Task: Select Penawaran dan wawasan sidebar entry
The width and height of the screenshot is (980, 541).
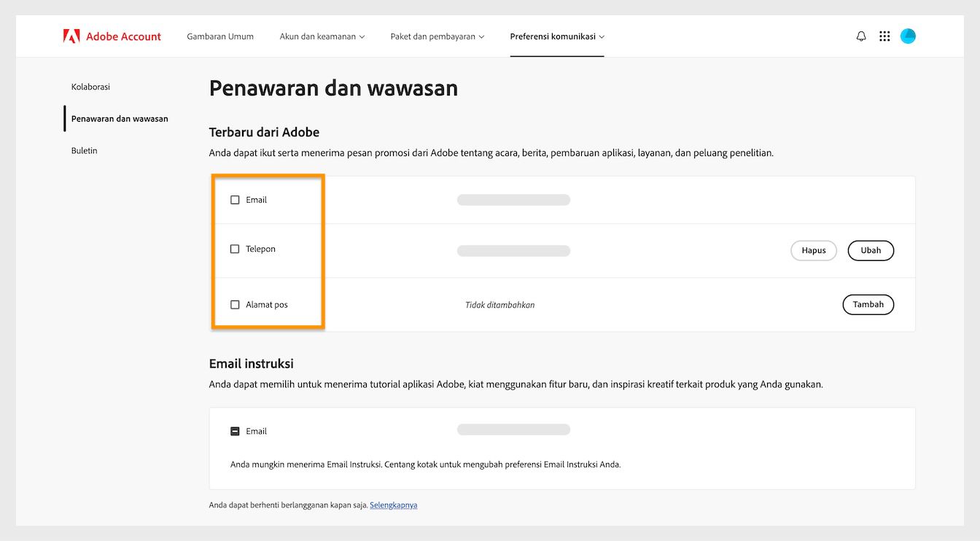Action: 120,118
